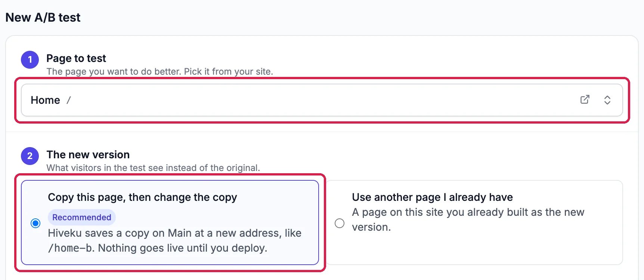The height and width of the screenshot is (280, 644).
Task: Click 'What visitors in the test see' hint
Action: [153, 168]
